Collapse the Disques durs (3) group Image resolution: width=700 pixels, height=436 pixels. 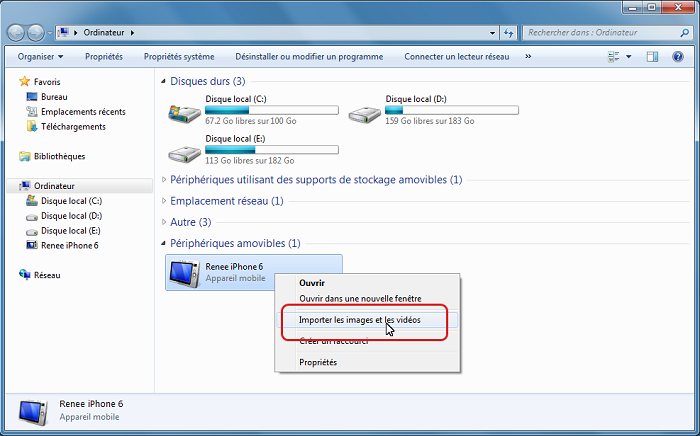(163, 81)
